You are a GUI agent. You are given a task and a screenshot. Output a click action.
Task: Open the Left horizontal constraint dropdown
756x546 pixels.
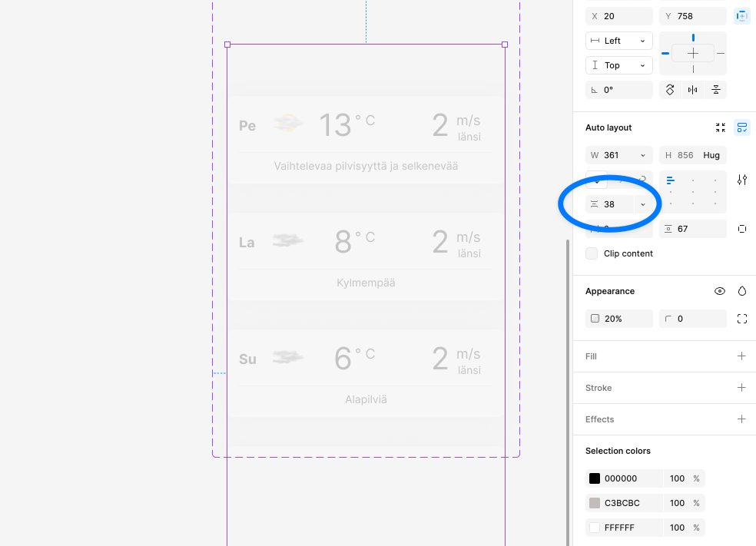(x=618, y=41)
